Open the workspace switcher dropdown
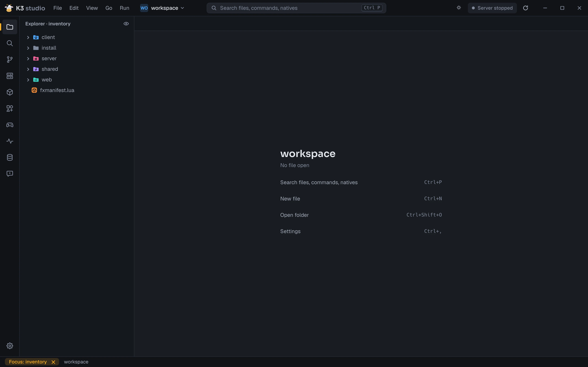The height and width of the screenshot is (367, 588). coord(162,8)
